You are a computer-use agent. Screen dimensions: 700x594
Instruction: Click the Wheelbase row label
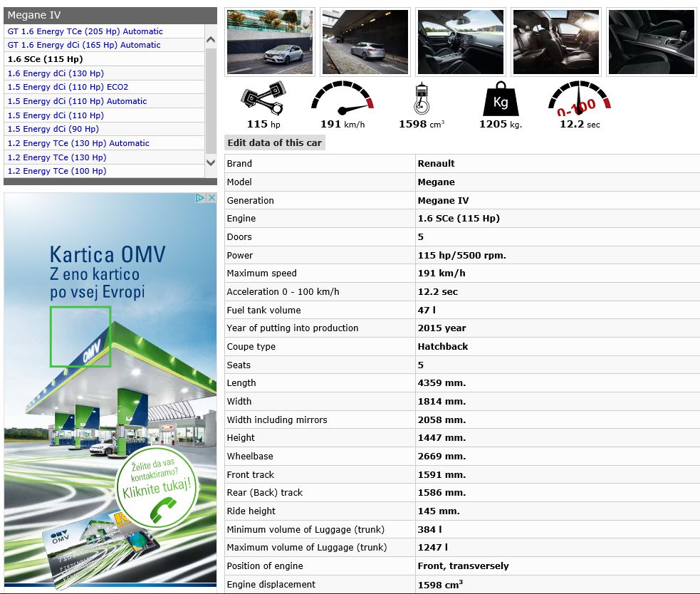[x=250, y=456]
